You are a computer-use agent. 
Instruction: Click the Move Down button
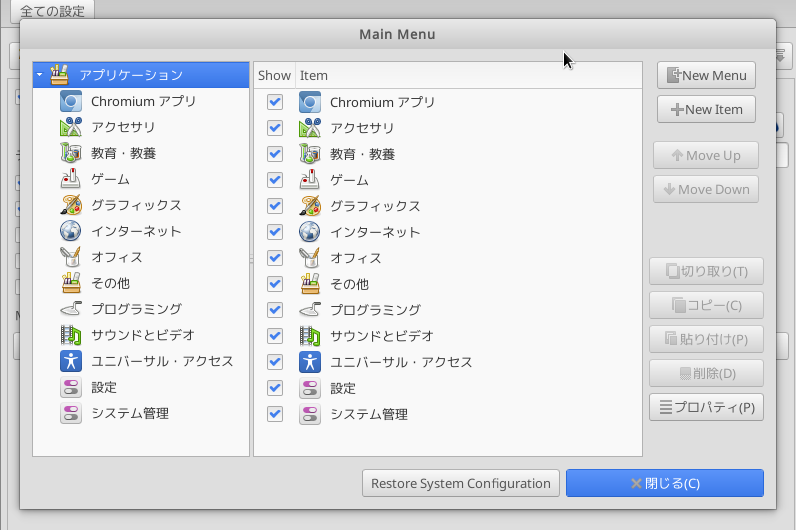coord(706,189)
